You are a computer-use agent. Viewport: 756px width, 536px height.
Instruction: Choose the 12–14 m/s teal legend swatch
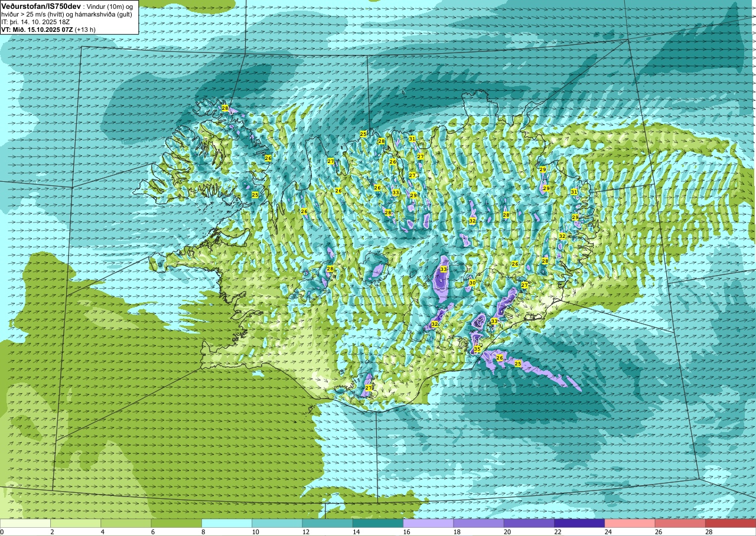point(328,523)
